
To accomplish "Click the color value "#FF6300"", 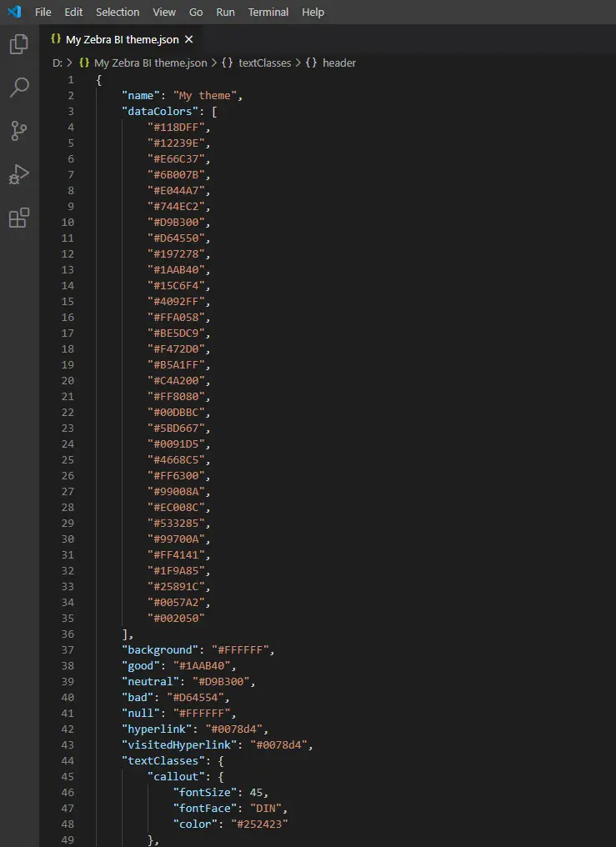I will coord(176,476).
